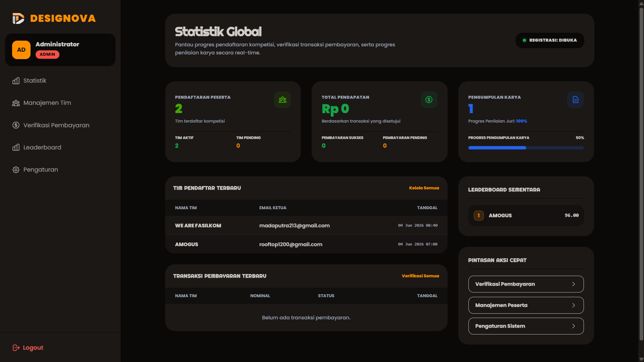
Task: Click date 04 Jun 2026 07:08
Action: click(x=418, y=244)
